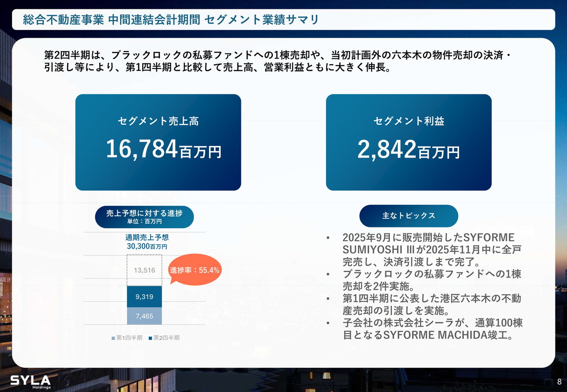The image size is (567, 392).
Task: Click the 通期売上予想 30,300百万円 label
Action: coord(147,242)
